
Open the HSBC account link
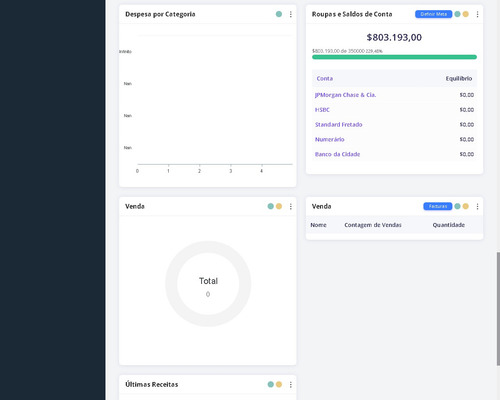click(322, 110)
